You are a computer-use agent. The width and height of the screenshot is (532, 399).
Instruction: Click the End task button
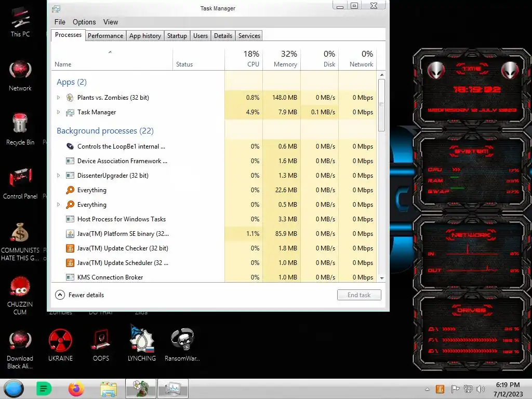(359, 295)
